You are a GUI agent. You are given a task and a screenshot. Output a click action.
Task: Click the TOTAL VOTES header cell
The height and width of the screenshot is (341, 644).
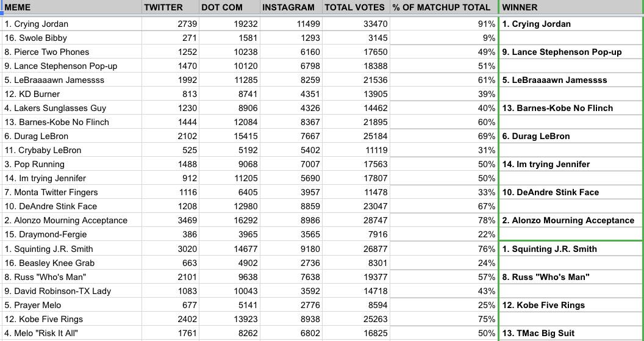point(356,7)
